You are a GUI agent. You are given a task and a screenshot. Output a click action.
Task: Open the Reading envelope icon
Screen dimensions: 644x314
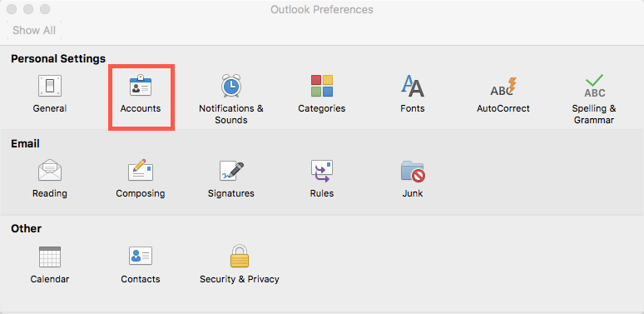click(x=50, y=171)
